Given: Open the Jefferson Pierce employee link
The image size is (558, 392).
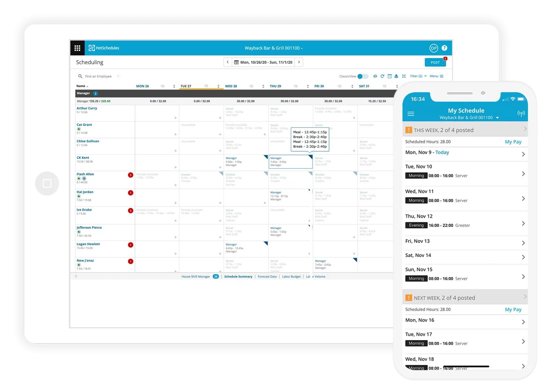Looking at the screenshot, I should coord(89,227).
